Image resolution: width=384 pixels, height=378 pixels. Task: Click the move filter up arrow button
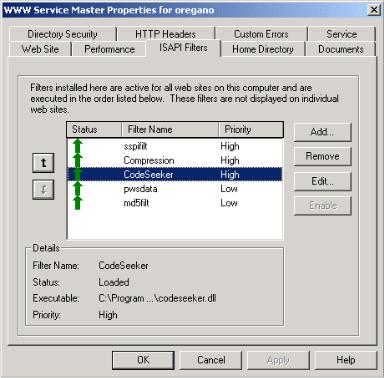tap(43, 163)
